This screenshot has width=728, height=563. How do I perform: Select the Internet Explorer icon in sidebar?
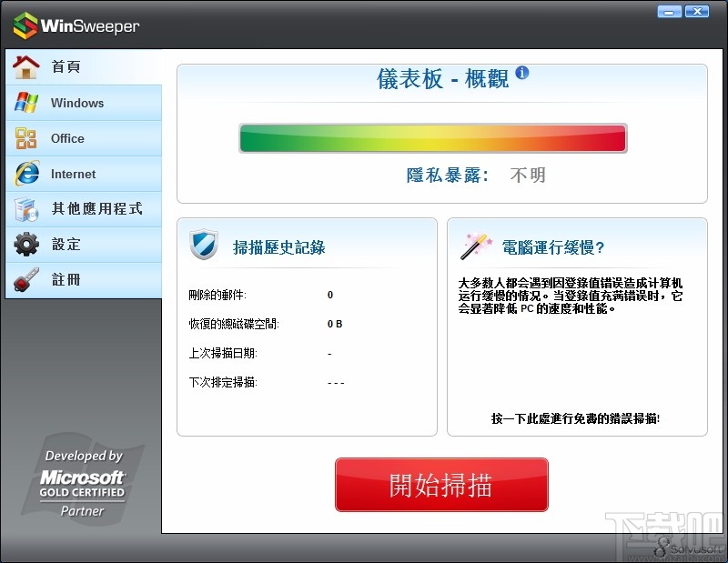click(25, 173)
